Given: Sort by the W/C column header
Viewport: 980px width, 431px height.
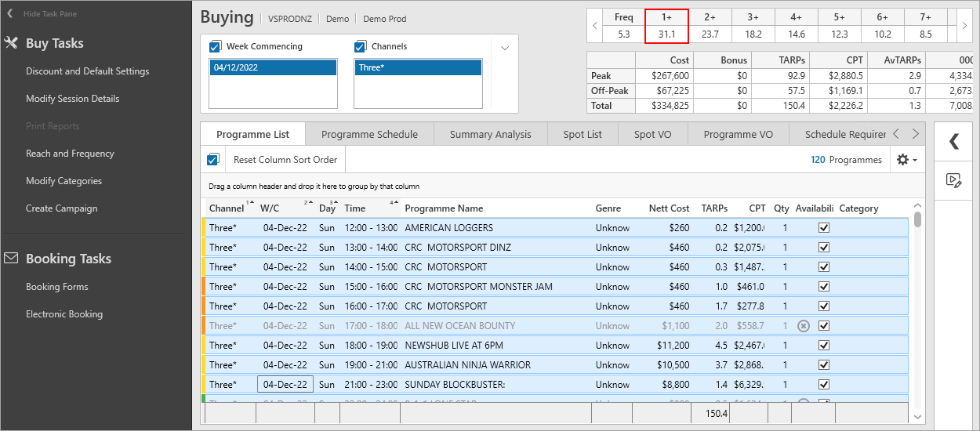Looking at the screenshot, I should click(x=270, y=208).
